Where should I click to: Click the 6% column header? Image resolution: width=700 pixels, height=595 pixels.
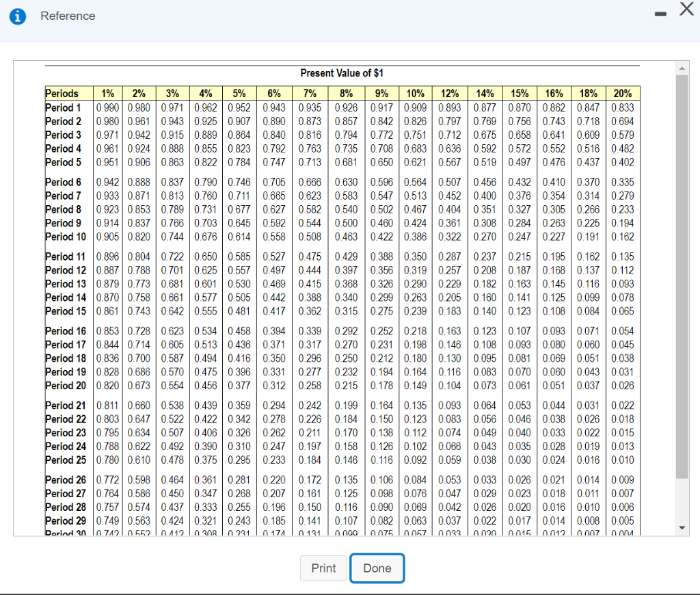point(274,94)
